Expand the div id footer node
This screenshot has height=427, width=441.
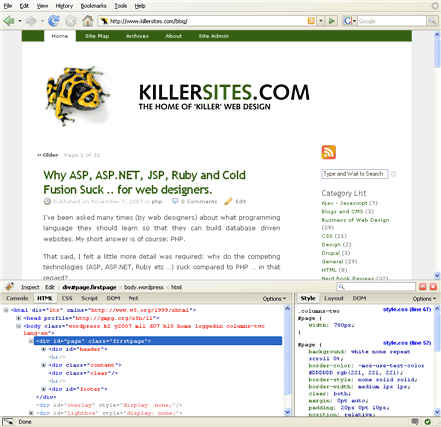pos(43,389)
